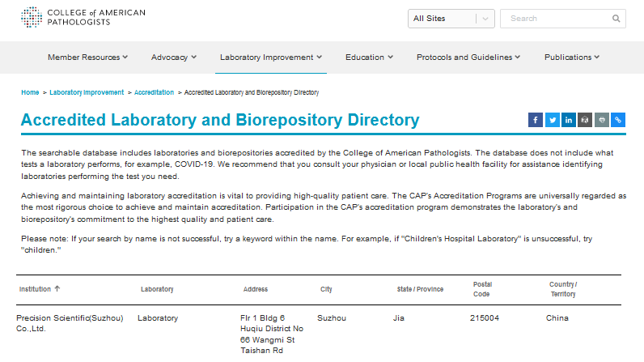Expand Publications menu

tap(572, 57)
